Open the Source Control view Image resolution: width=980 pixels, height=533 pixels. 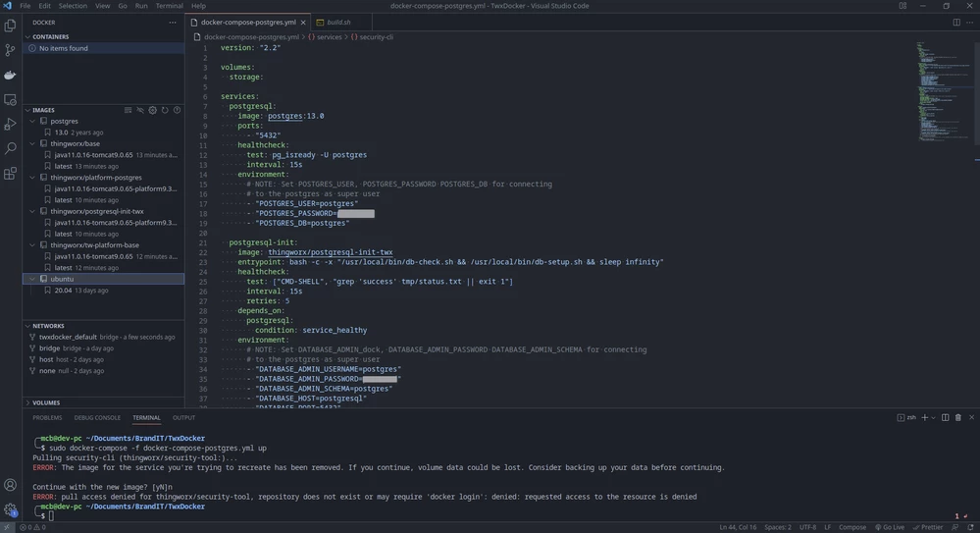(x=10, y=50)
